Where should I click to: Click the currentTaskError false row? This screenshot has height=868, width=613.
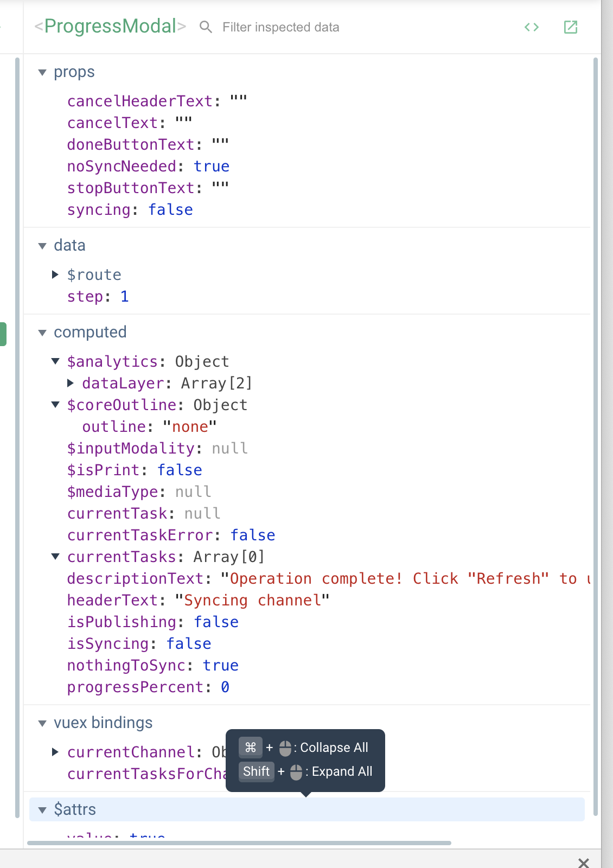(171, 535)
